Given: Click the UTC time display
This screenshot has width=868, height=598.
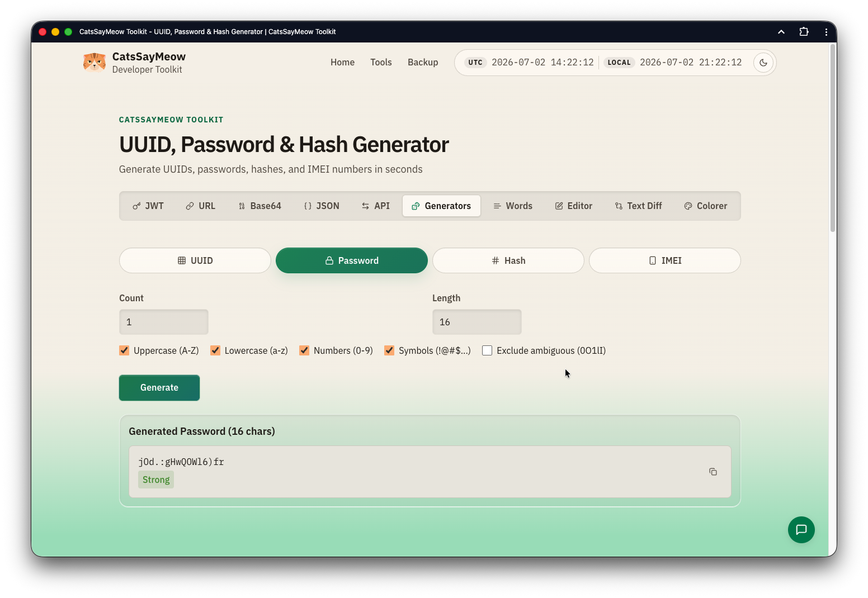Looking at the screenshot, I should (530, 63).
